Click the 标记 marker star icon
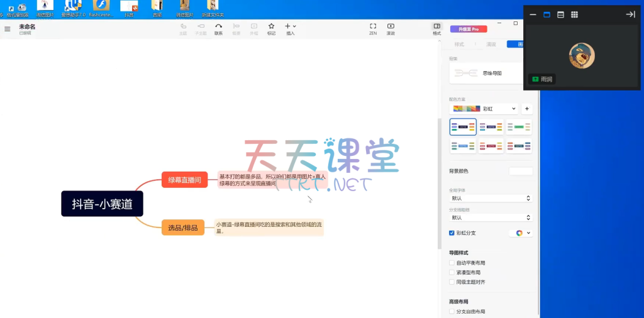This screenshot has height=318, width=644. click(271, 28)
